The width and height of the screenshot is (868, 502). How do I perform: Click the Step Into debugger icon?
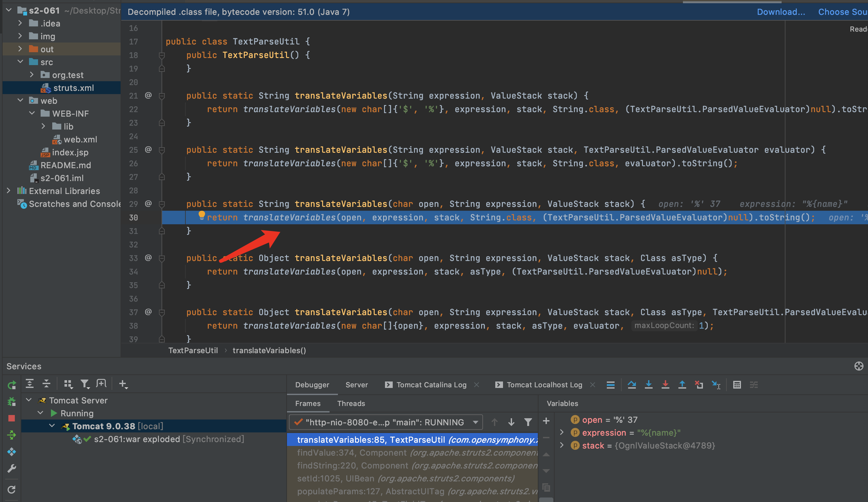point(649,385)
